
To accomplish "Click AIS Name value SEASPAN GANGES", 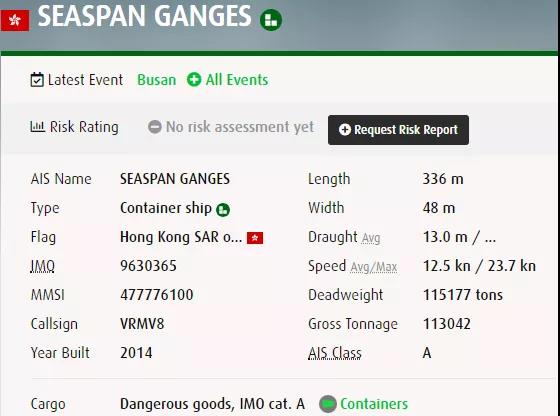I will pos(175,179).
